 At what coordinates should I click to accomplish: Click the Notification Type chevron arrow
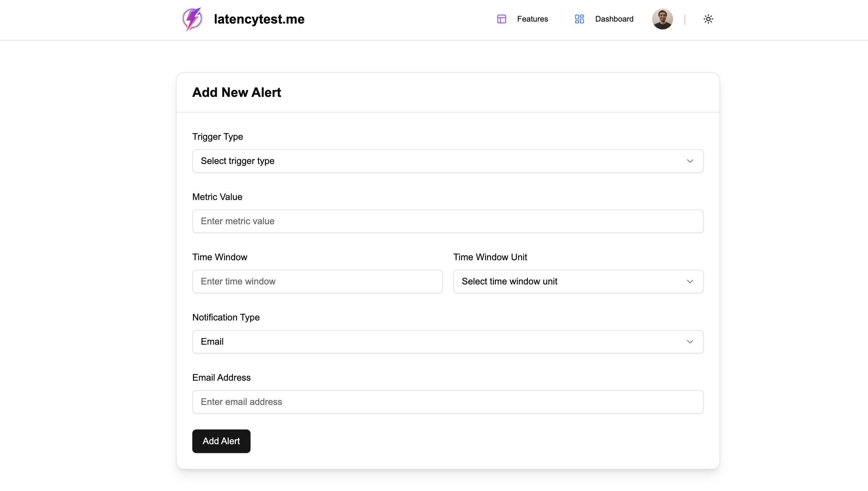(x=690, y=342)
